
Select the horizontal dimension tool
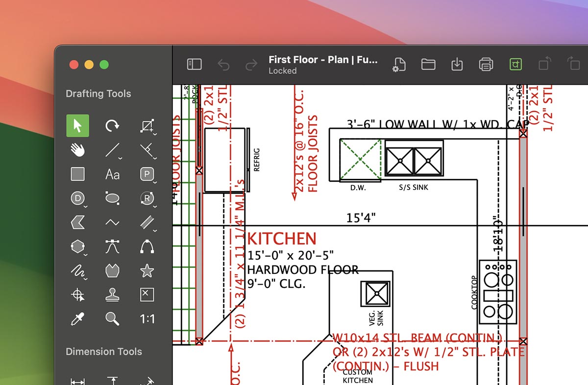[x=77, y=381]
